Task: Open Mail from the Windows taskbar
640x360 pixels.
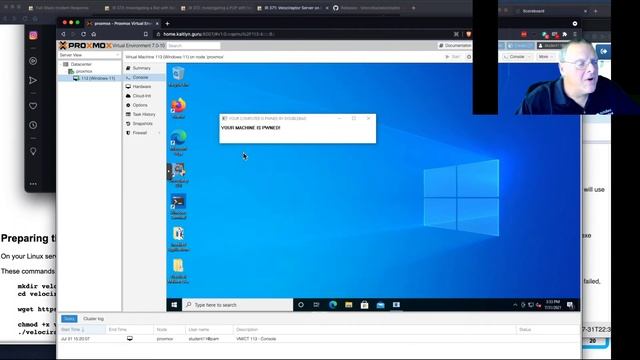Action: point(380,305)
